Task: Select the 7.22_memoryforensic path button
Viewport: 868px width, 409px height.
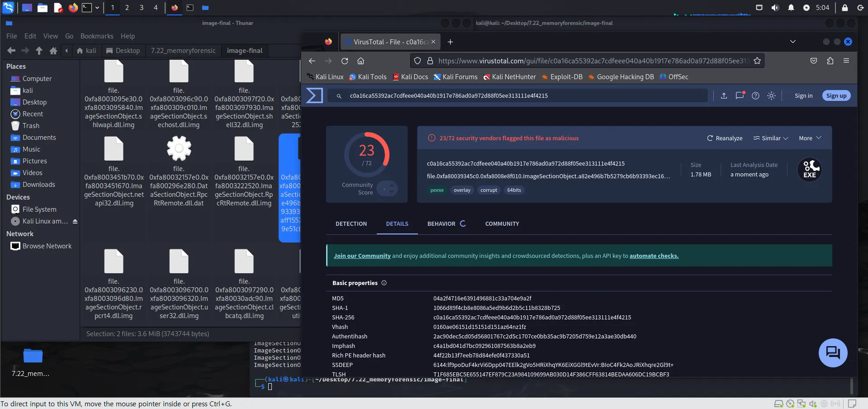Action: [x=183, y=51]
